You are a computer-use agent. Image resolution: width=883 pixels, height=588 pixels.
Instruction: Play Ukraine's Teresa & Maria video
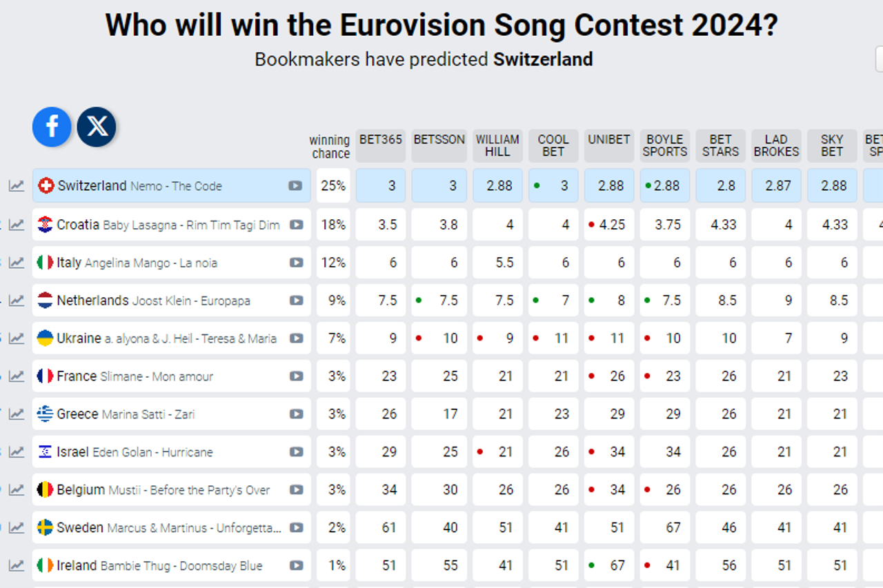296,338
